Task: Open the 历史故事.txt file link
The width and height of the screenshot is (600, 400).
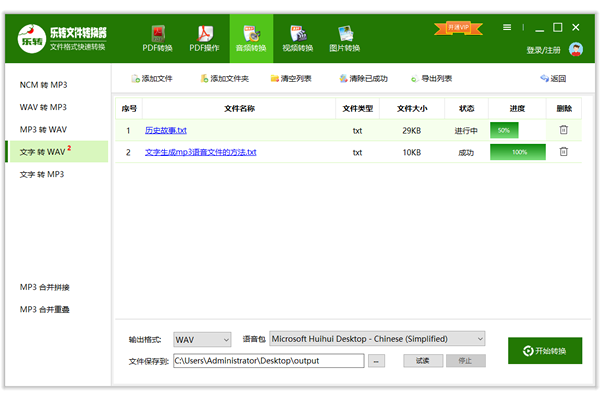Action: (x=166, y=130)
